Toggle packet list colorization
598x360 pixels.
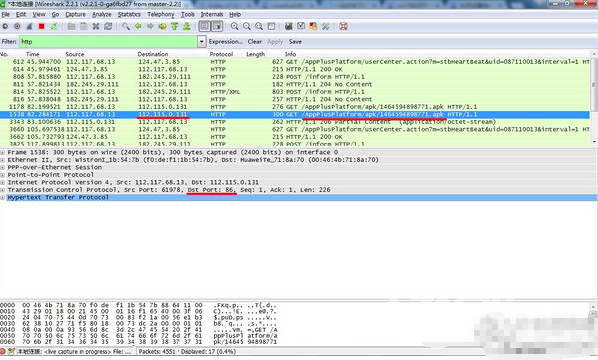204,26
